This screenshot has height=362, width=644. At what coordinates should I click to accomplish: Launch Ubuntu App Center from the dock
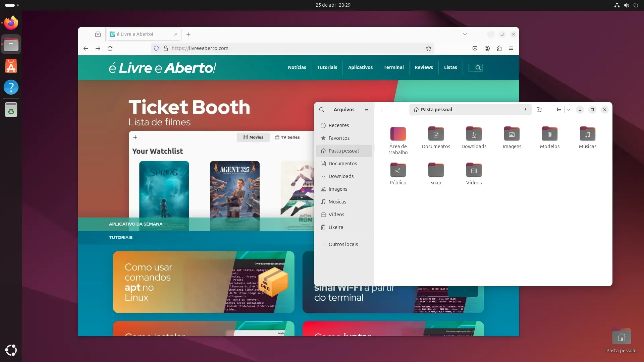point(11,66)
